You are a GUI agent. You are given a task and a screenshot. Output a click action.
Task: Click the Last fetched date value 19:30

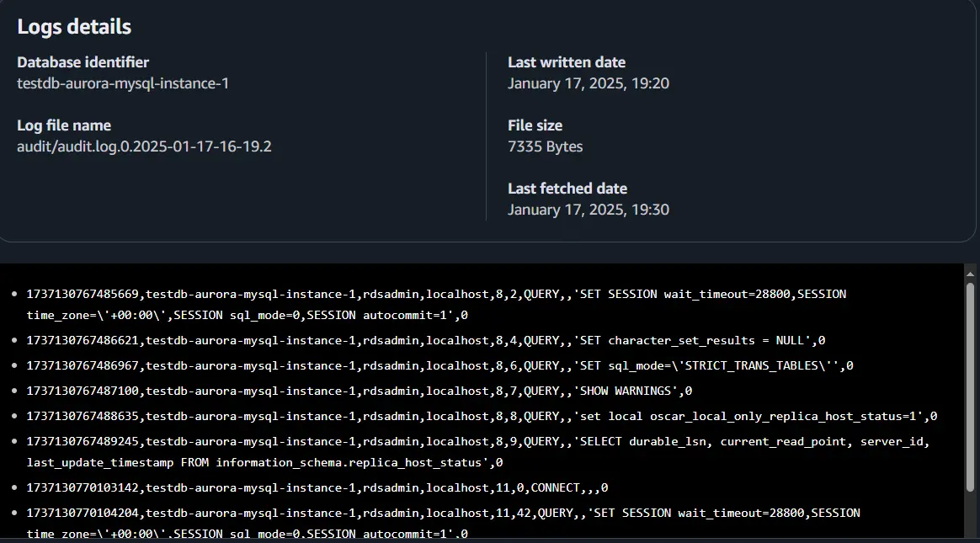pos(588,210)
